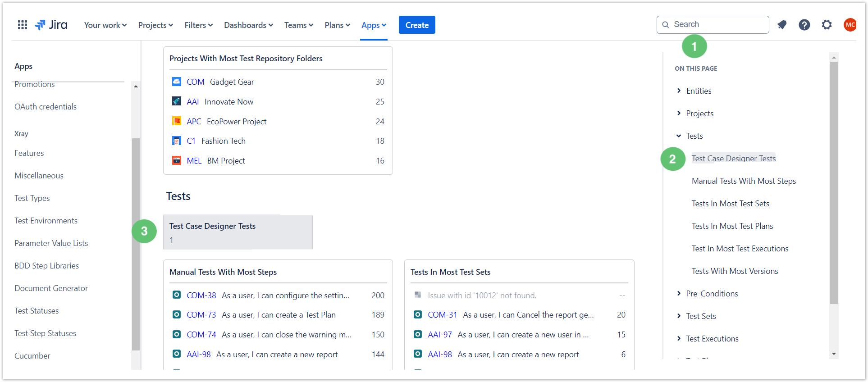Open the Apps dropdown

[374, 25]
